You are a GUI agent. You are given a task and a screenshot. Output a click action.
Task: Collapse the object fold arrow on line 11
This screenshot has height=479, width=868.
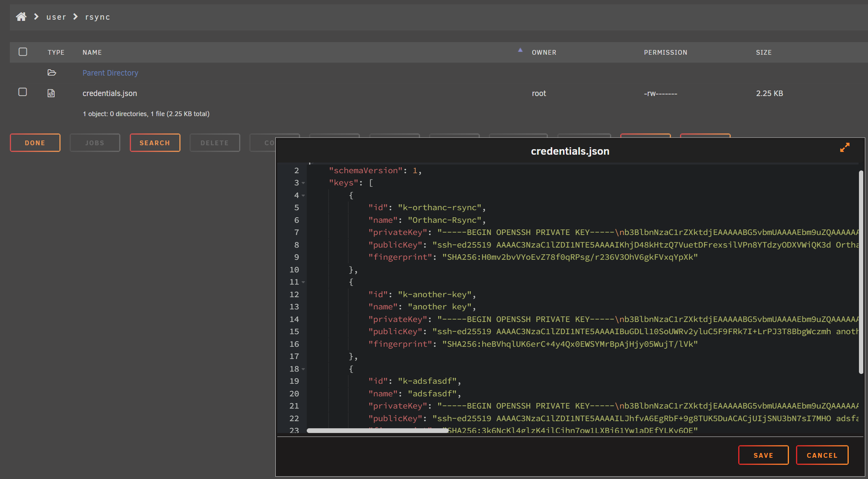303,282
